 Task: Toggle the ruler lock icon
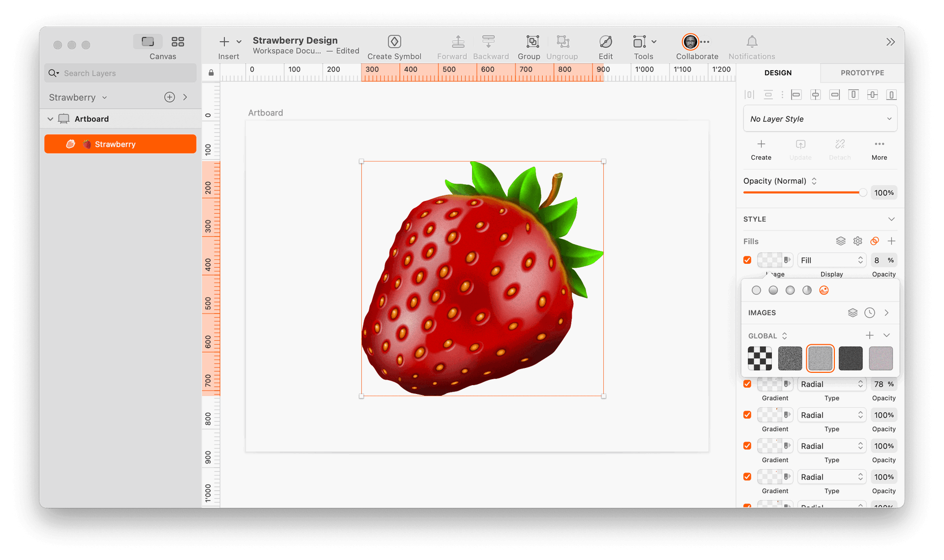(211, 73)
